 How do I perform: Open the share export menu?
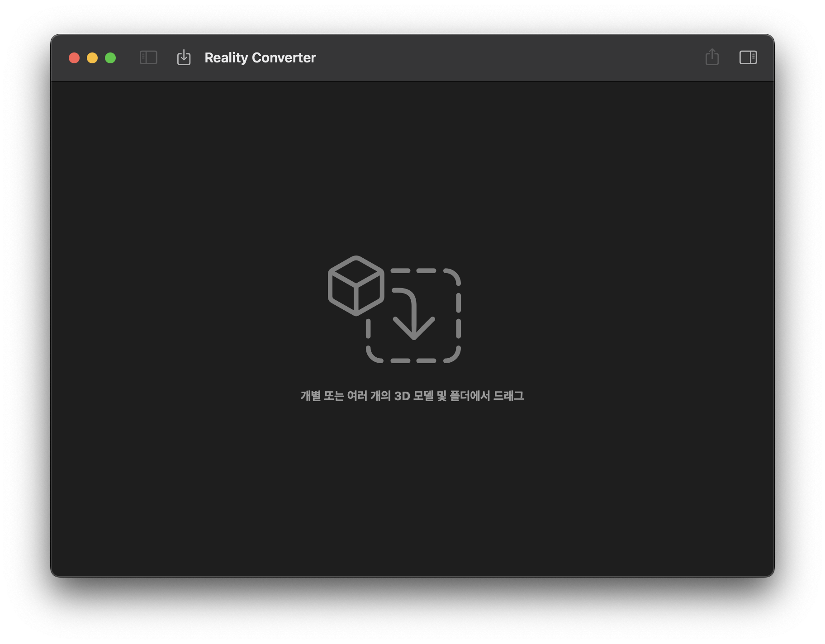click(x=712, y=57)
